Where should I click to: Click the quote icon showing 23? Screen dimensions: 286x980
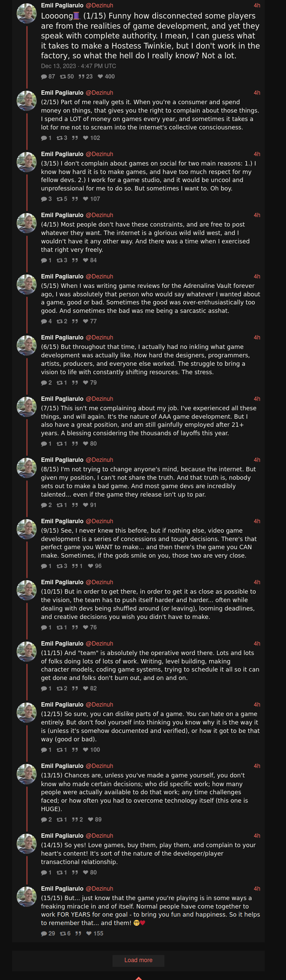coord(82,77)
